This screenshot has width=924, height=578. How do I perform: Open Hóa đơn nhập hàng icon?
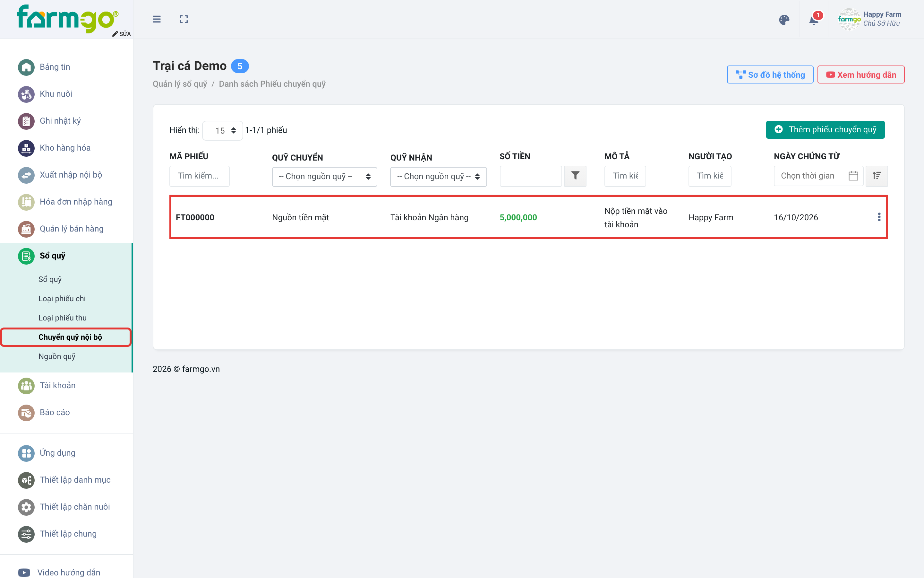(x=26, y=202)
